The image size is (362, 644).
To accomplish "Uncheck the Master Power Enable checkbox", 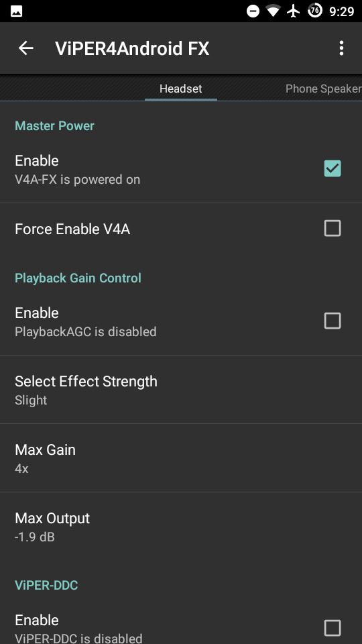I will (x=333, y=168).
